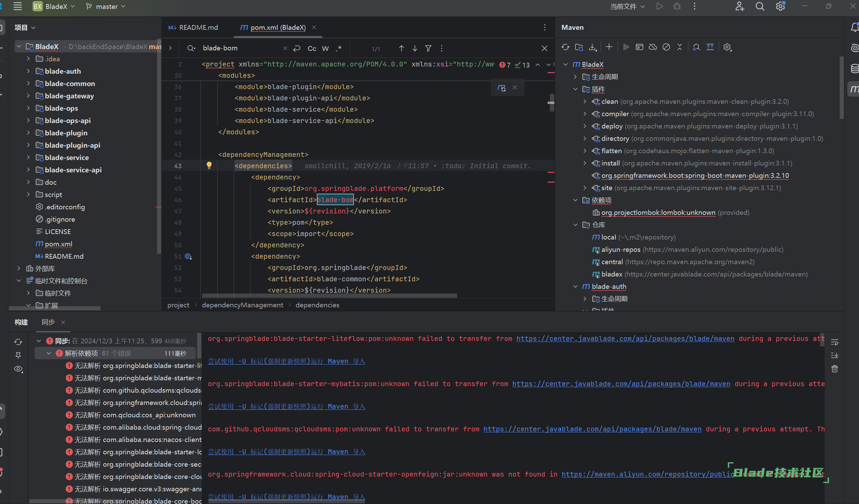Collapse all in Maven toolbar
Screen dimensions: 859x504
click(680, 47)
